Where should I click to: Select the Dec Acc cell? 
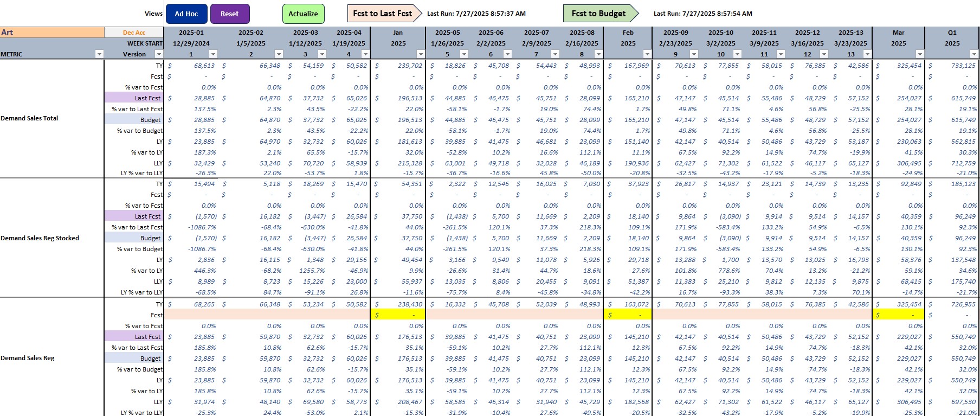pyautogui.click(x=134, y=33)
